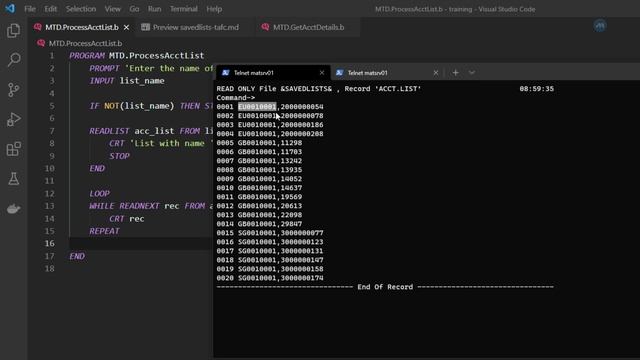Click the 08:59:35 time in terminal

(x=536, y=89)
